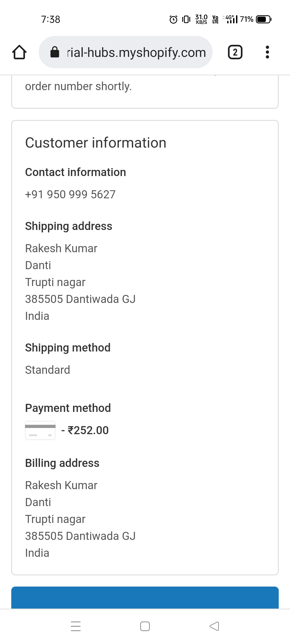Tap the Shipping address heading
Image resolution: width=290 pixels, height=644 pixels.
69,226
